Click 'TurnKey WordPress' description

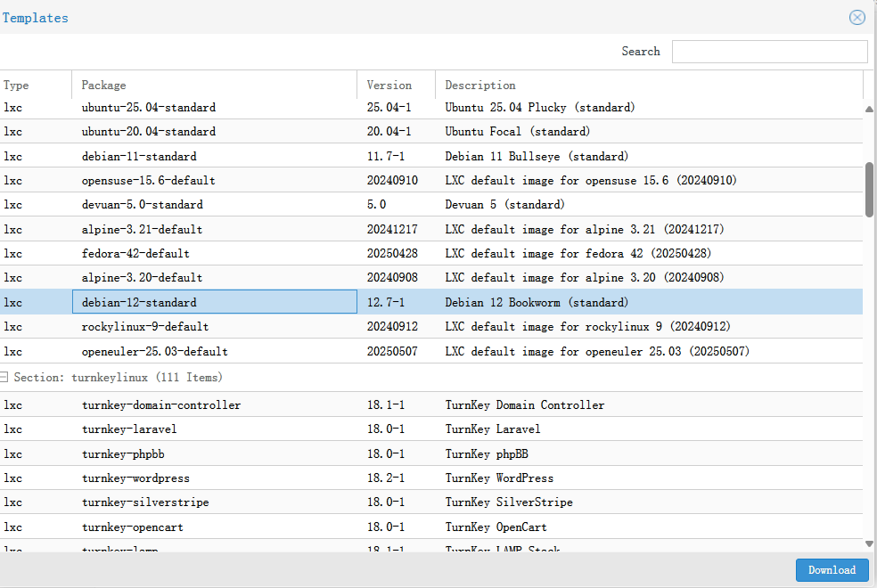[499, 478]
